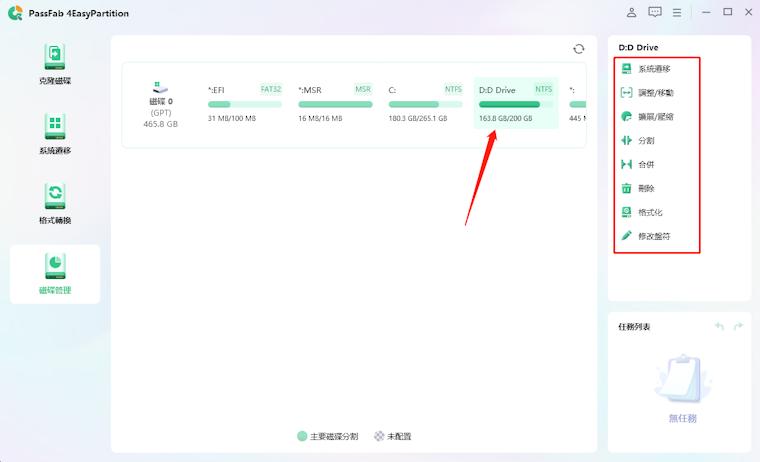
Task: Click the D:D Drive usage bar
Action: coord(516,104)
